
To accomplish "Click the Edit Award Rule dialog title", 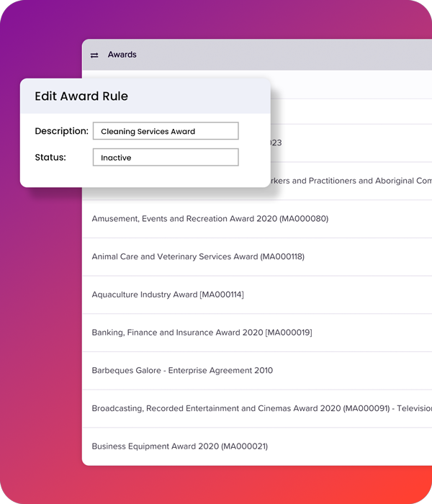I will point(81,96).
